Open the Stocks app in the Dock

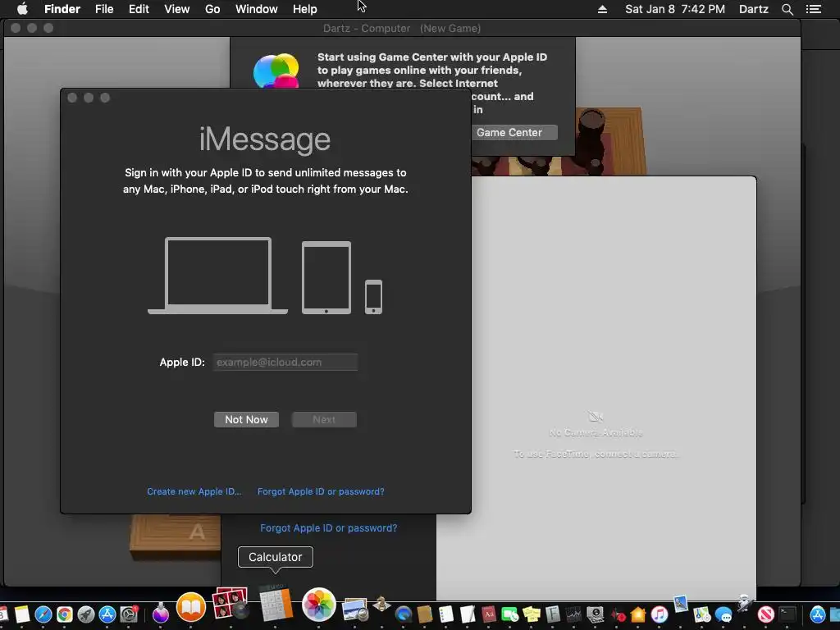[x=573, y=614]
